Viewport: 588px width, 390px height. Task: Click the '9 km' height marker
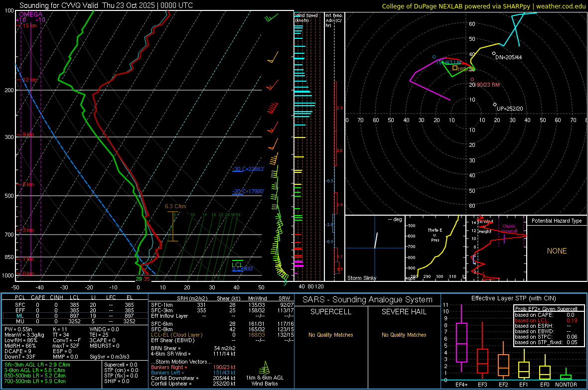pyautogui.click(x=28, y=134)
